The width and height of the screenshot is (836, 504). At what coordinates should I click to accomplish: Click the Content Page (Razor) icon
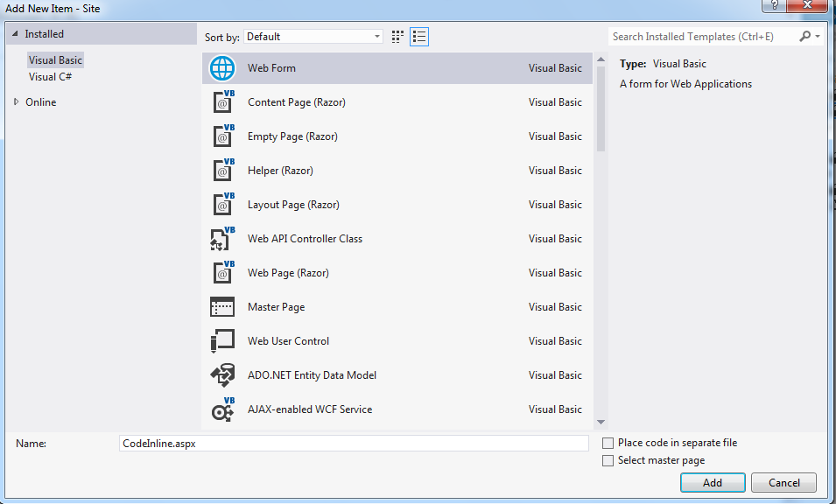tap(223, 101)
